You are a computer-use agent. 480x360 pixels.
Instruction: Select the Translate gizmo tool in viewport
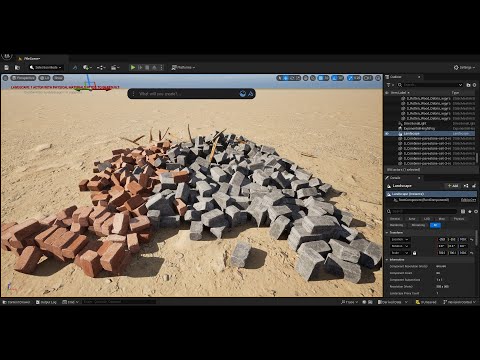coord(286,78)
